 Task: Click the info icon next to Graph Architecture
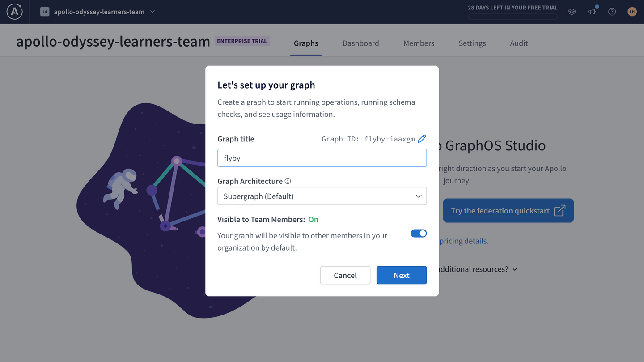point(288,181)
